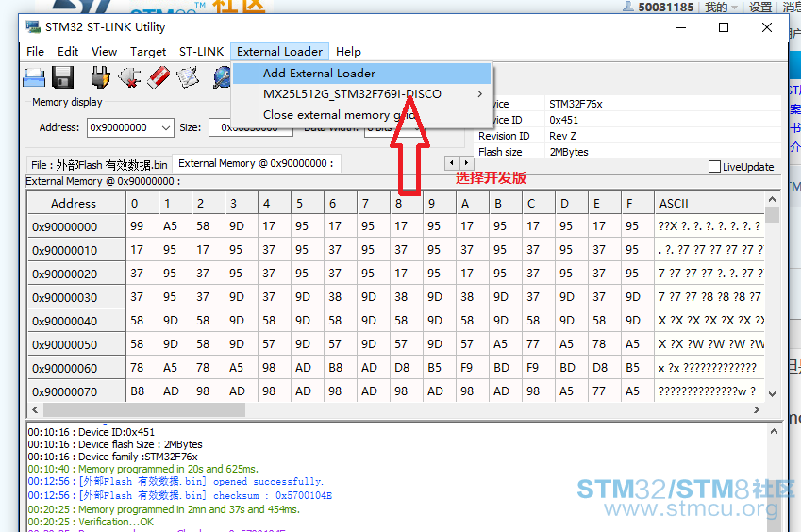
Task: Click the tab strip left scroll arrow
Action: point(452,163)
